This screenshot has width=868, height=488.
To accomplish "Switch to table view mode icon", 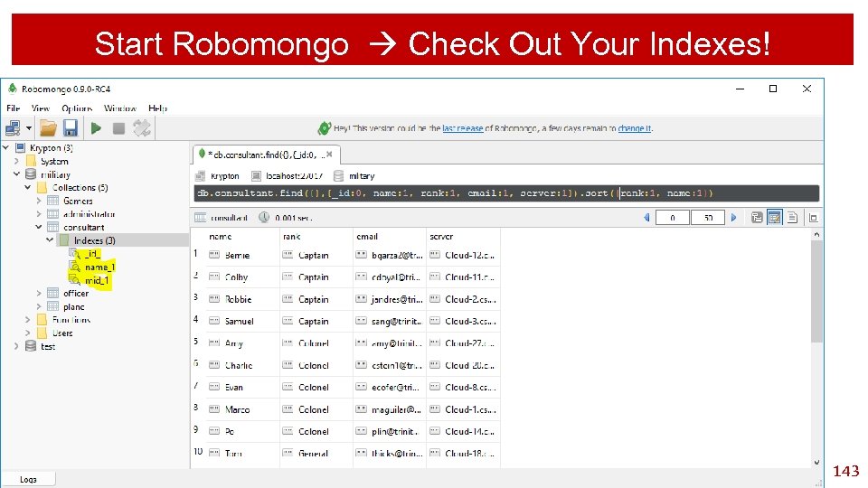I will point(775,218).
